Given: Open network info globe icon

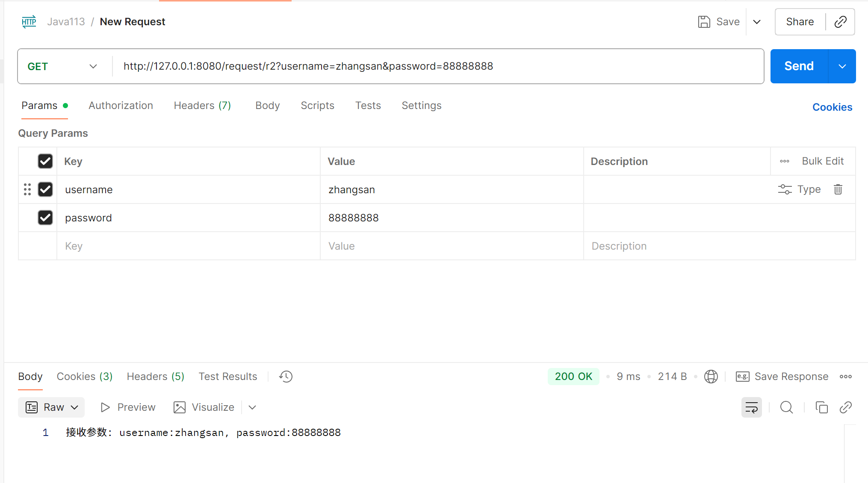Looking at the screenshot, I should point(711,377).
